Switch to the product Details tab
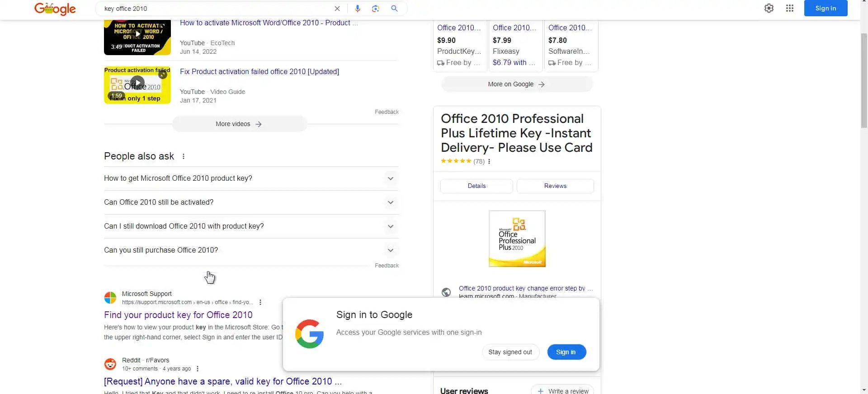 tap(476, 186)
